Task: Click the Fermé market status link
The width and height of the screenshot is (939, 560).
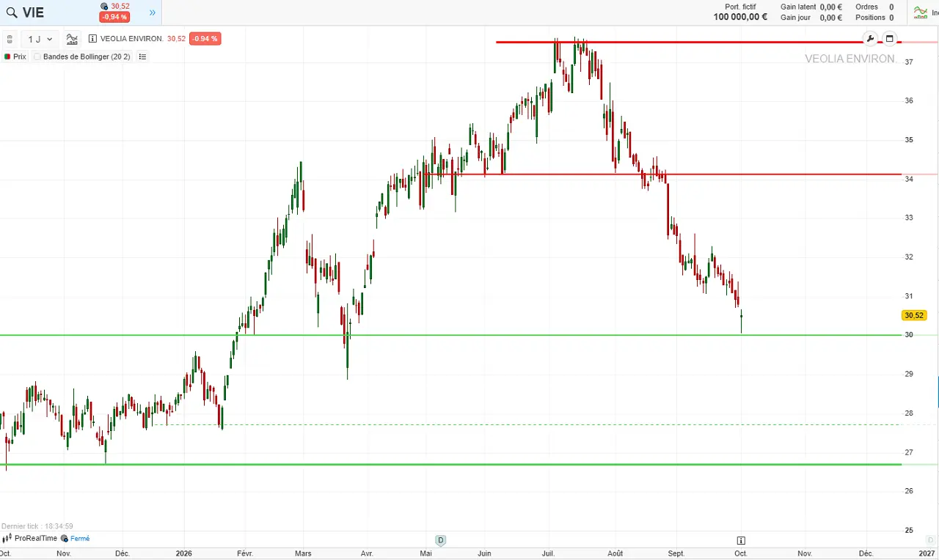Action: tap(80, 538)
